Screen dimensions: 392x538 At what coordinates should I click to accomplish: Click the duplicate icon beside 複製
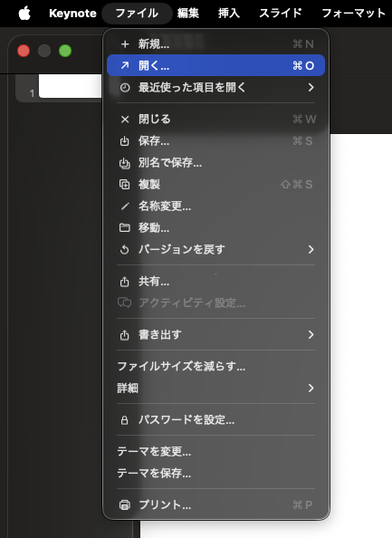(125, 184)
